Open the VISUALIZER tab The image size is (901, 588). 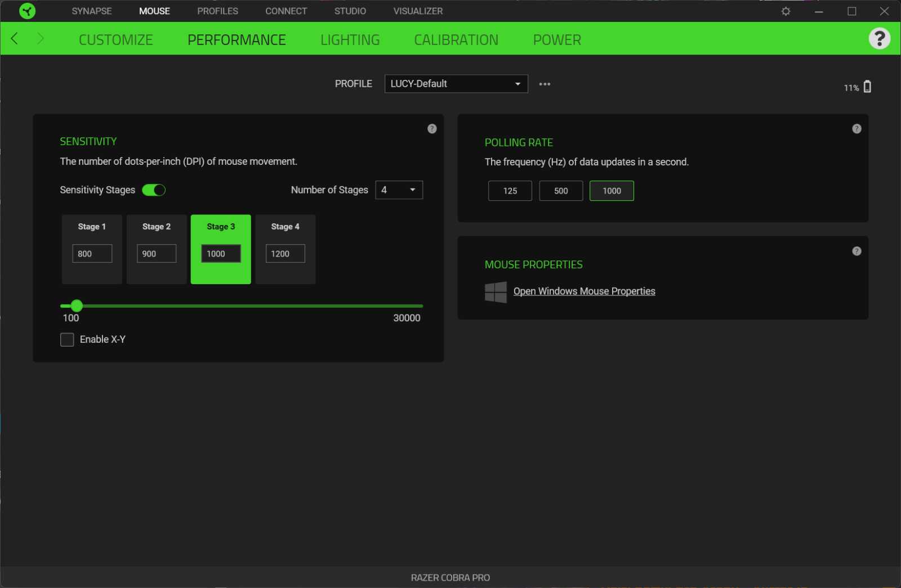pos(418,11)
